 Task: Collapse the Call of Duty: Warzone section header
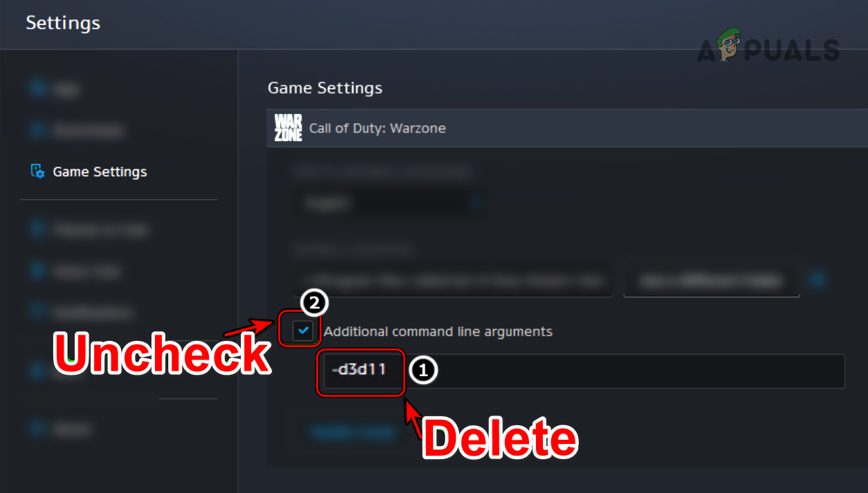pyautogui.click(x=567, y=128)
